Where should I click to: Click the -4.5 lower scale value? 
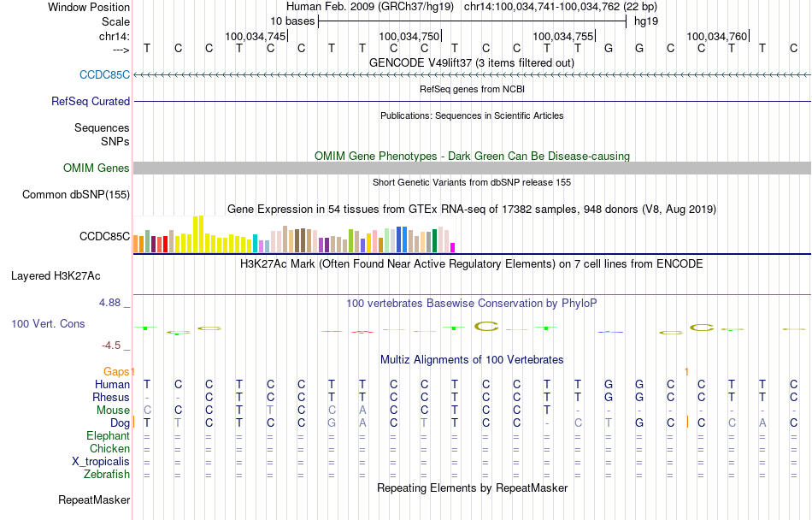click(111, 346)
